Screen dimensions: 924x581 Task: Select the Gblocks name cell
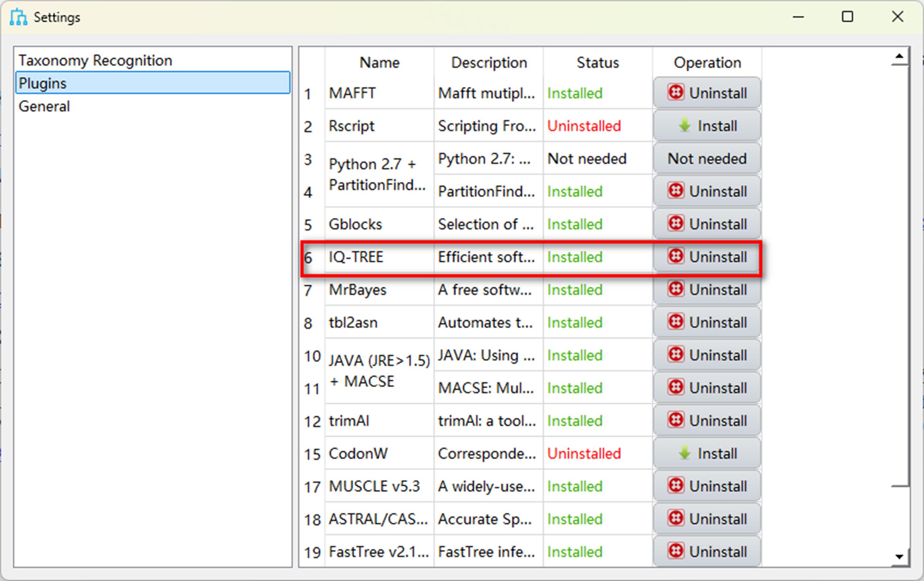click(x=380, y=224)
